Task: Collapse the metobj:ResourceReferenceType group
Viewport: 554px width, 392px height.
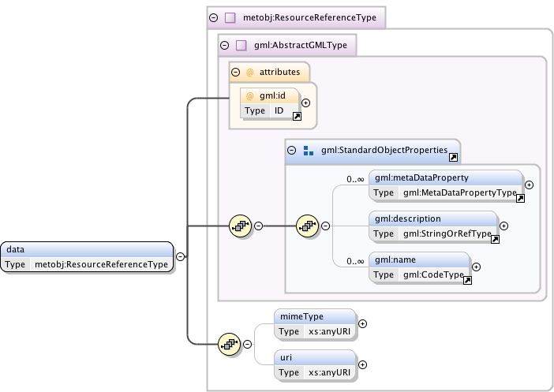Action: 213,17
